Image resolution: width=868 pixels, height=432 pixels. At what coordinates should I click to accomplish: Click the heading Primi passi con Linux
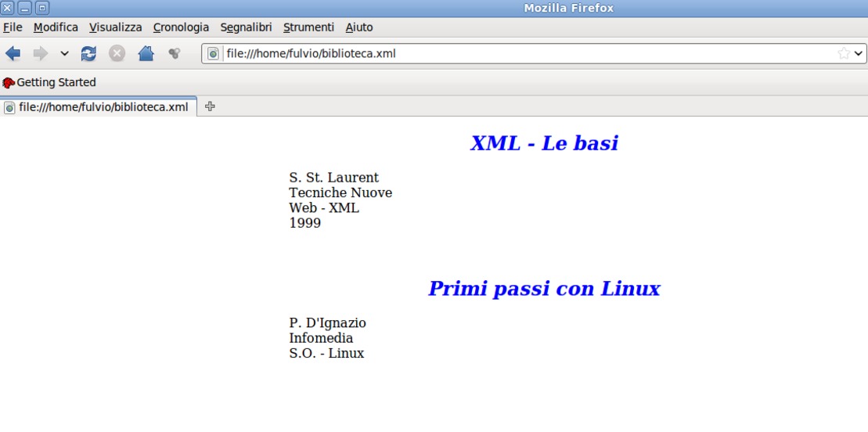point(544,289)
